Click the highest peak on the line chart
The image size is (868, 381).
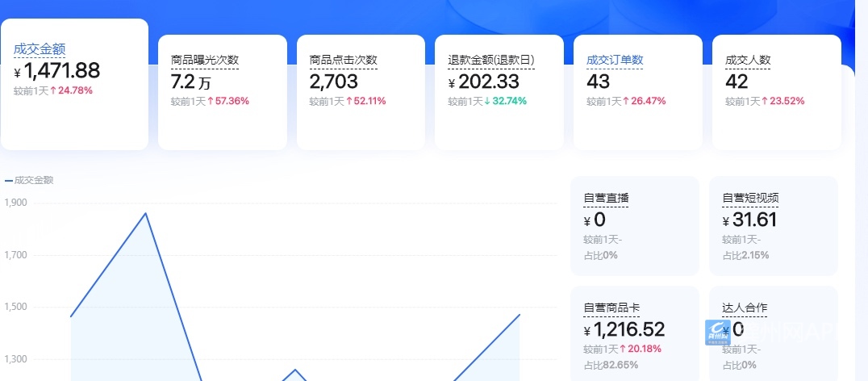pos(145,213)
